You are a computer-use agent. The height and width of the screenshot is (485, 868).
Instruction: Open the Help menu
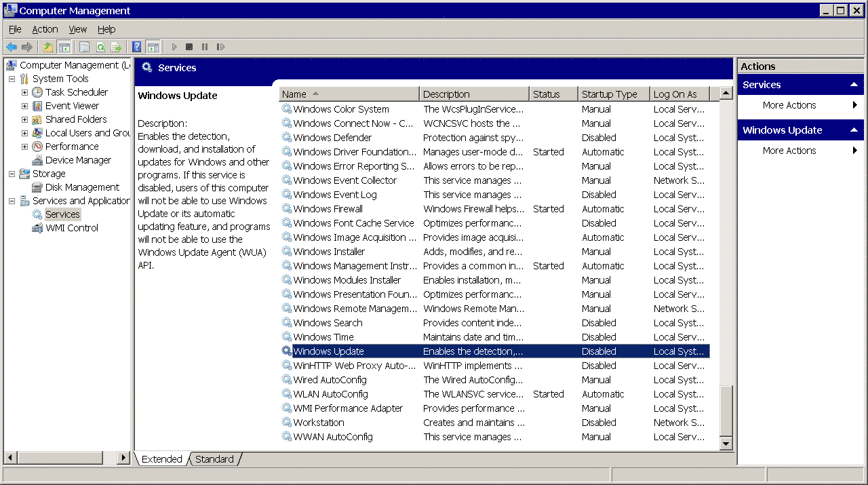(x=106, y=29)
